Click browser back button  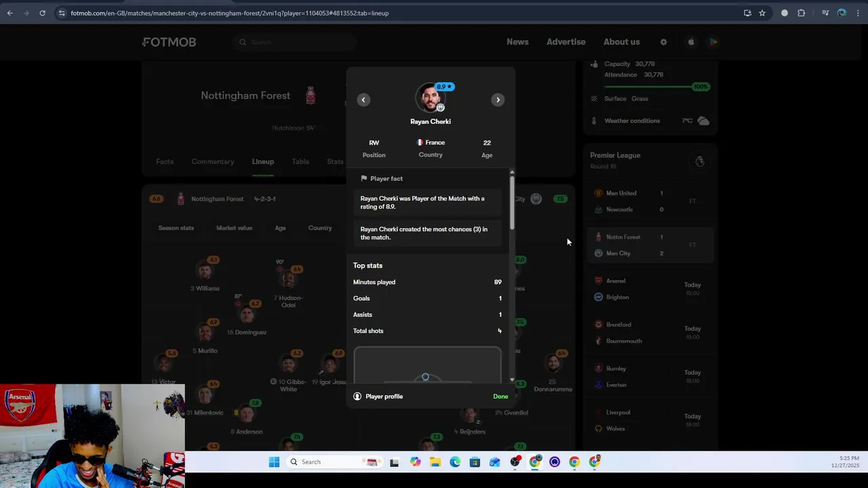tap(9, 13)
